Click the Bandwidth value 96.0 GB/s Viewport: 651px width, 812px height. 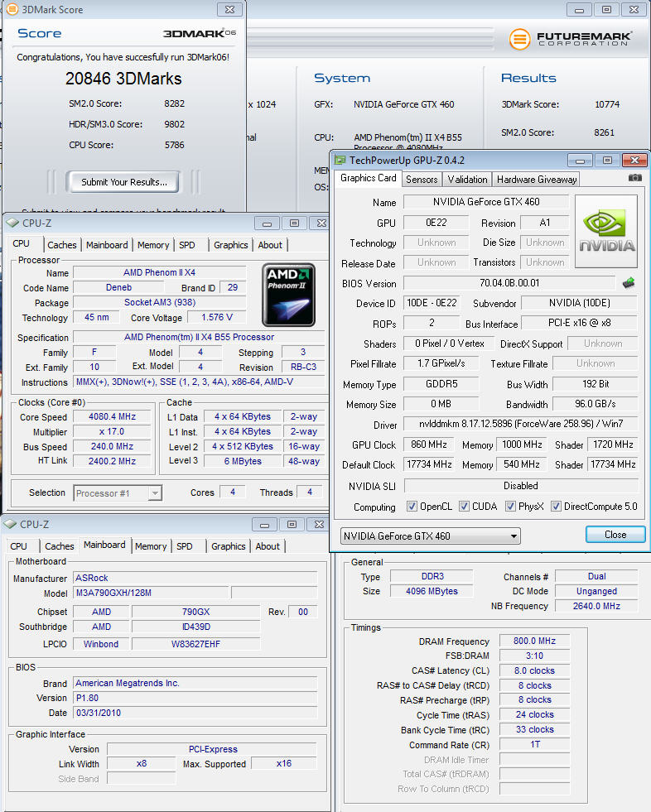click(x=595, y=404)
